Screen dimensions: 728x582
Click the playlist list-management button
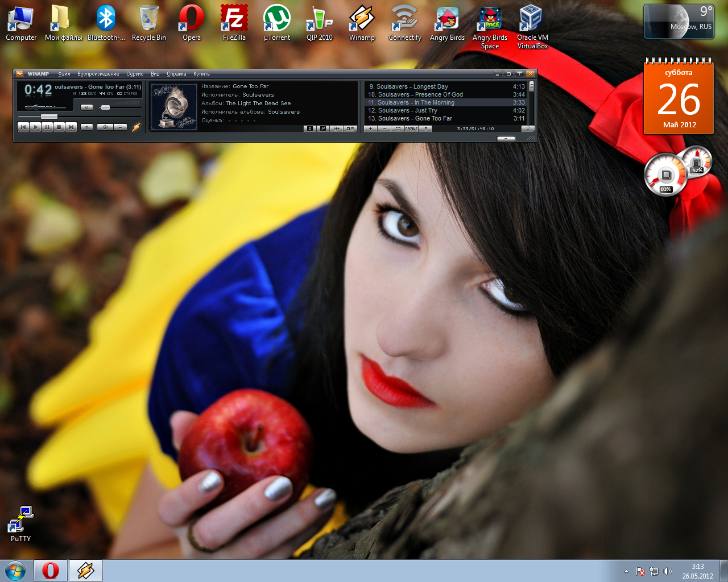coord(425,128)
